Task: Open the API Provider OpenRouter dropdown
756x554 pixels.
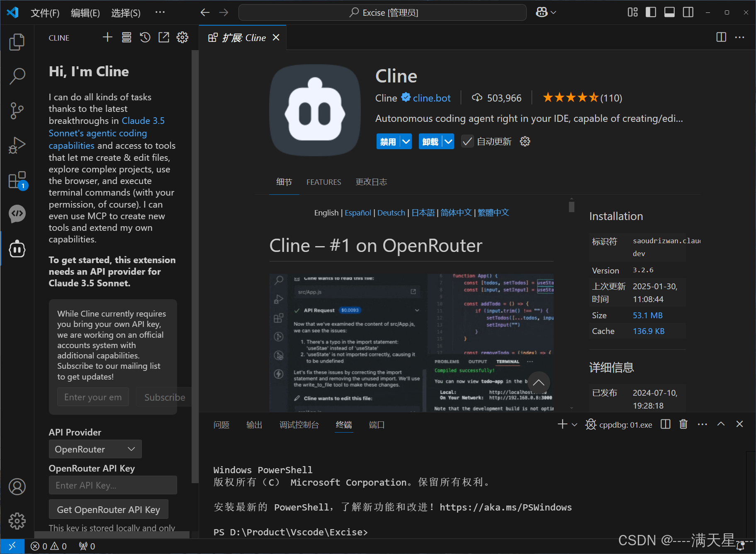Action: 95,449
